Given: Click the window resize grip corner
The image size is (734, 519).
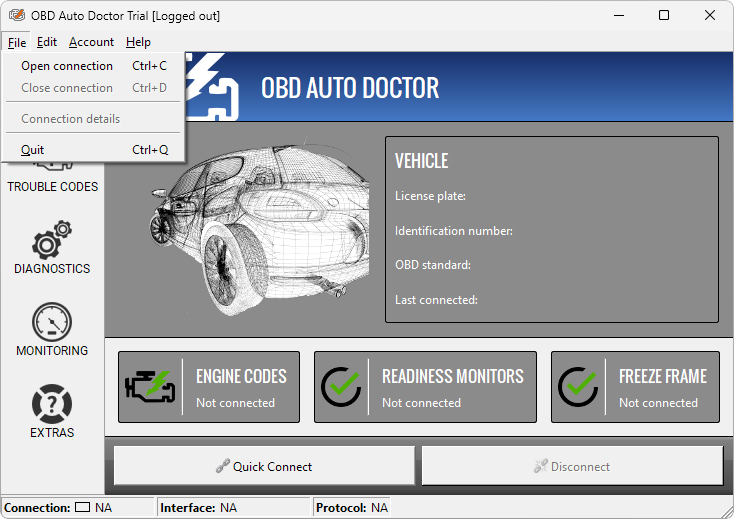Looking at the screenshot, I should pos(727,511).
